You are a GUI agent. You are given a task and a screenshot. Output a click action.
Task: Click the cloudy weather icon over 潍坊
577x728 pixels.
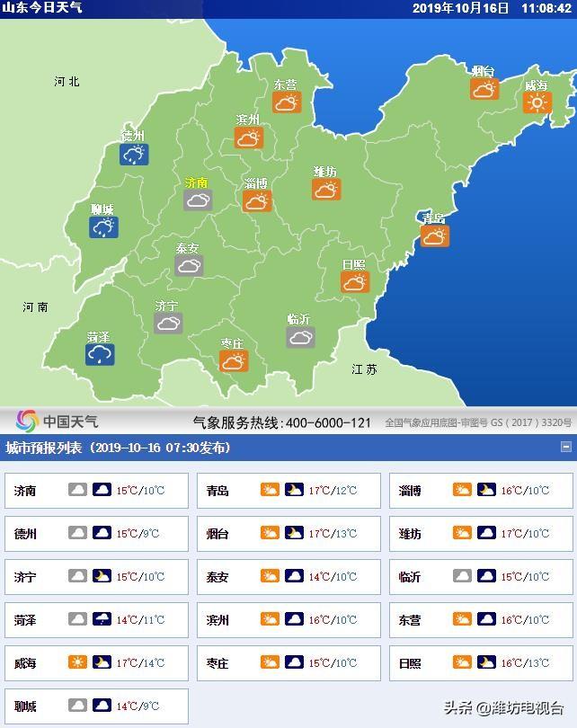point(326,189)
